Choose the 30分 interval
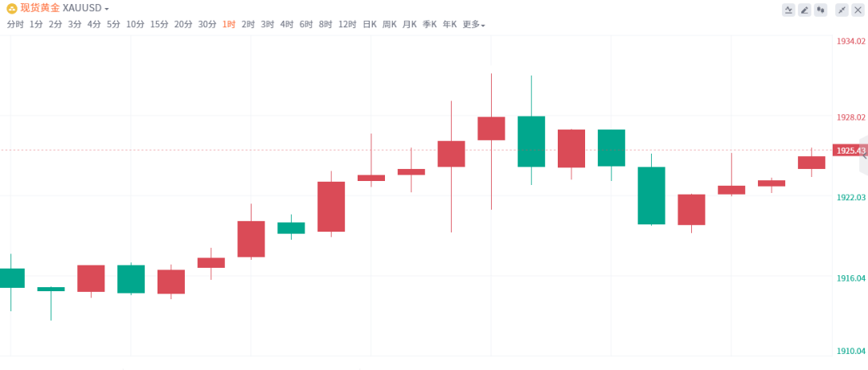This screenshot has width=868, height=370. click(x=207, y=24)
